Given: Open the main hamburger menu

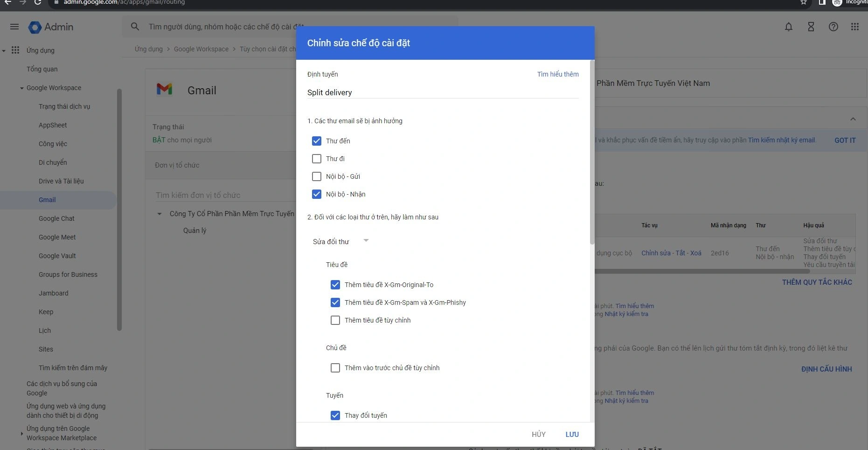Looking at the screenshot, I should pos(14,27).
